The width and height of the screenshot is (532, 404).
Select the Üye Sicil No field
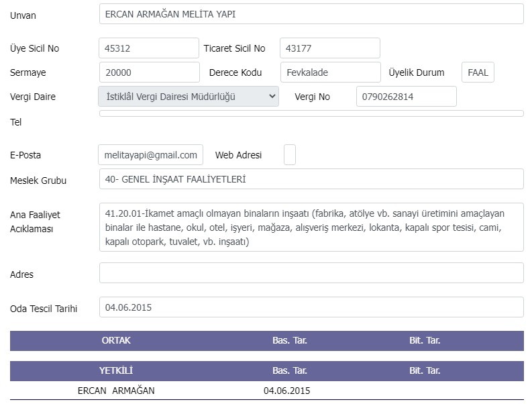click(149, 48)
